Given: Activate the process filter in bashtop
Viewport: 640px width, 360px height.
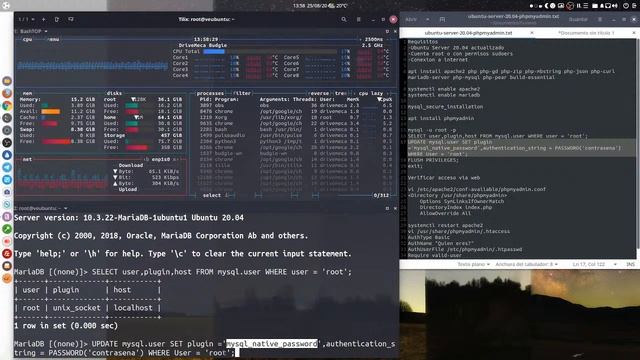Looking at the screenshot, I should 243,93.
